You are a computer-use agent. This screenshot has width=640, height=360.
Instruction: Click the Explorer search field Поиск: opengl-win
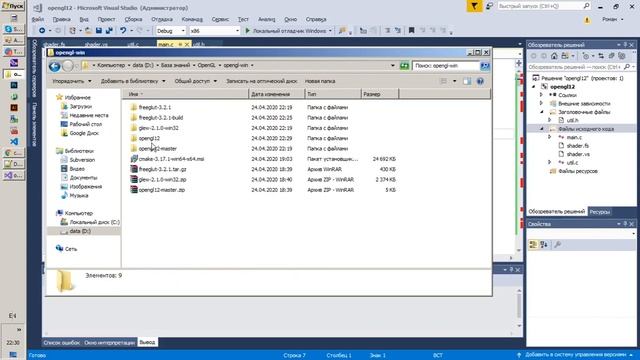(446, 66)
